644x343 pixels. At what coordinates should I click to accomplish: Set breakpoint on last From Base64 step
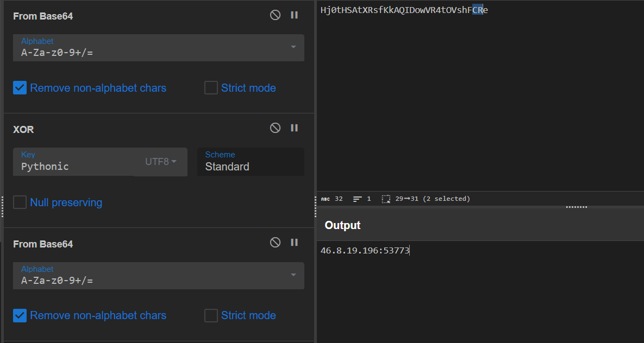[x=295, y=243]
